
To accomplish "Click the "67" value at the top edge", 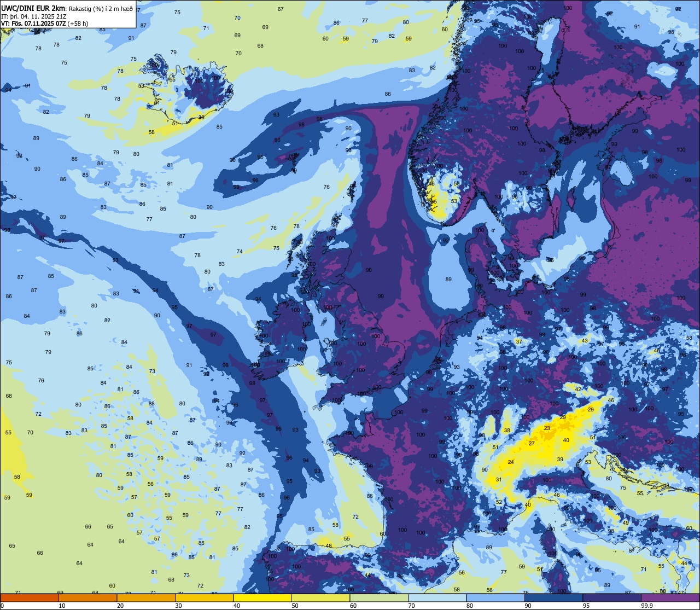I will [281, 9].
